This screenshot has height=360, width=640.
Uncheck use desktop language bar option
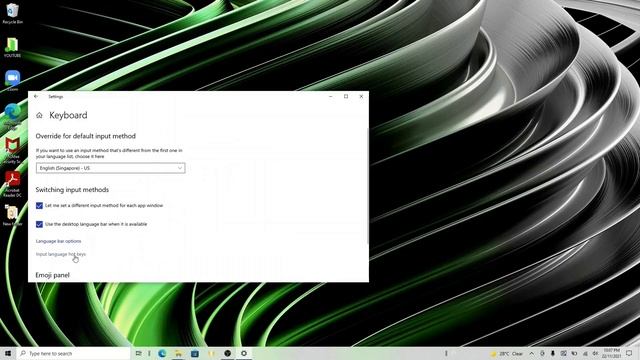(x=39, y=224)
